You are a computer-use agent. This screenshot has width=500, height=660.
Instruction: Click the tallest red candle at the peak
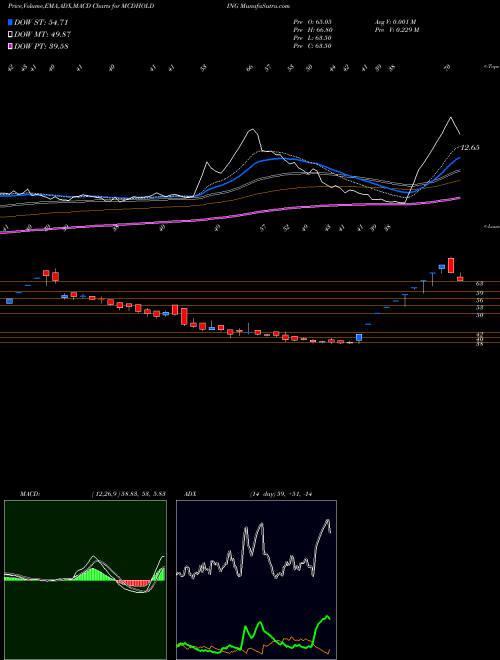coord(451,265)
